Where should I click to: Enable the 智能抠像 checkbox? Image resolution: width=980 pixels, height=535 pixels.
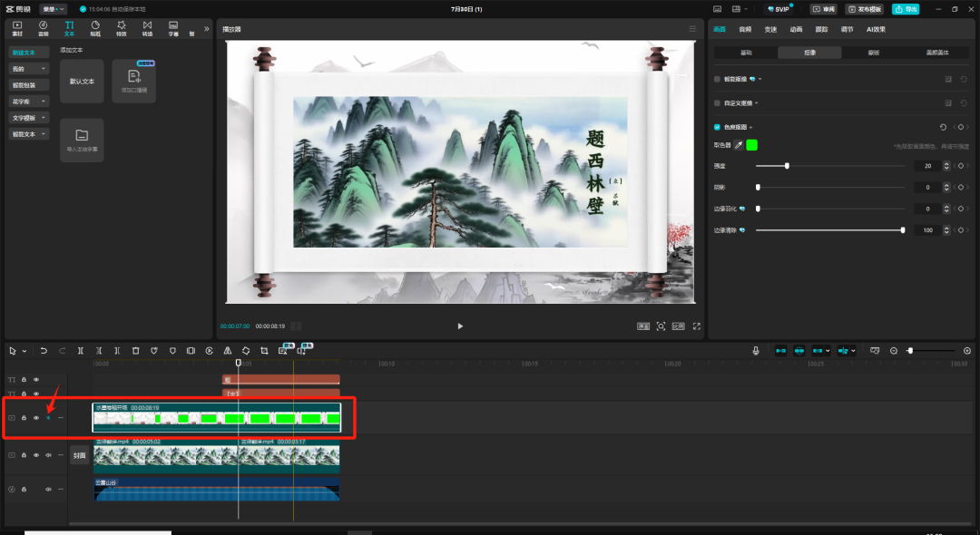point(718,79)
